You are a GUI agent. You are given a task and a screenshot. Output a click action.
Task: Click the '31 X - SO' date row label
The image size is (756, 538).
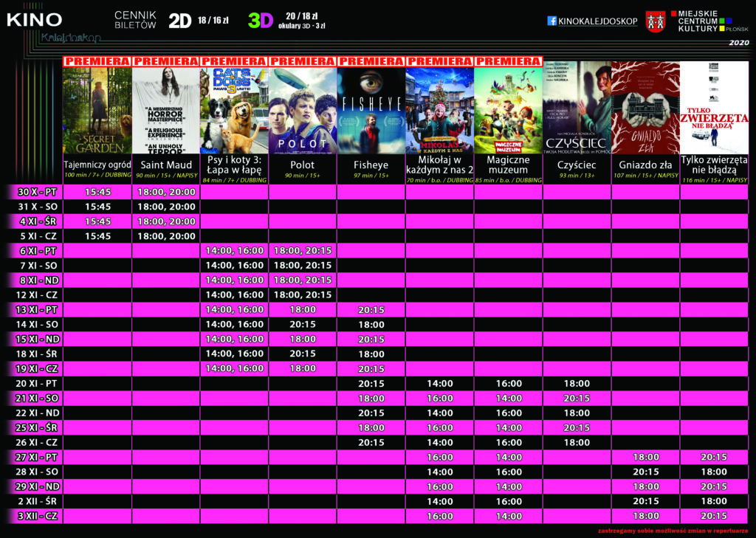pyautogui.click(x=37, y=207)
